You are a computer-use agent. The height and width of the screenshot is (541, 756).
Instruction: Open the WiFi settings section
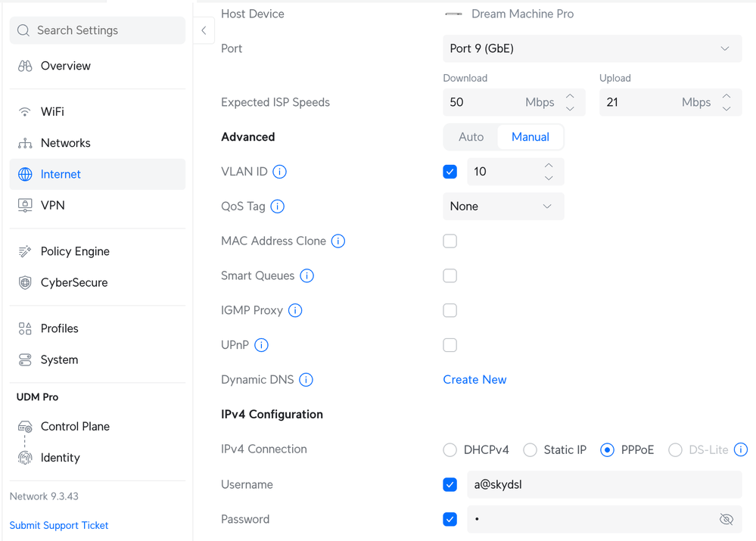[x=52, y=111]
